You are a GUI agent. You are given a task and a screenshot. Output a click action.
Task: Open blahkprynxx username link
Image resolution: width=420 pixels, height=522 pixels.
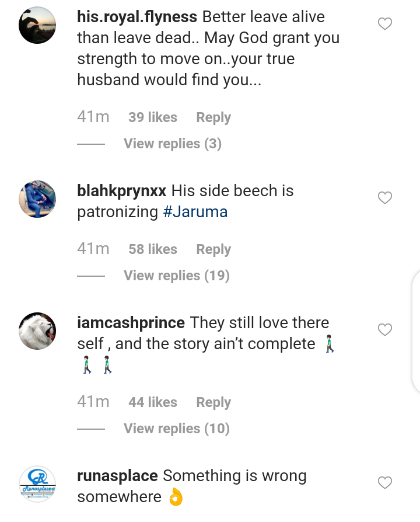coord(121,191)
